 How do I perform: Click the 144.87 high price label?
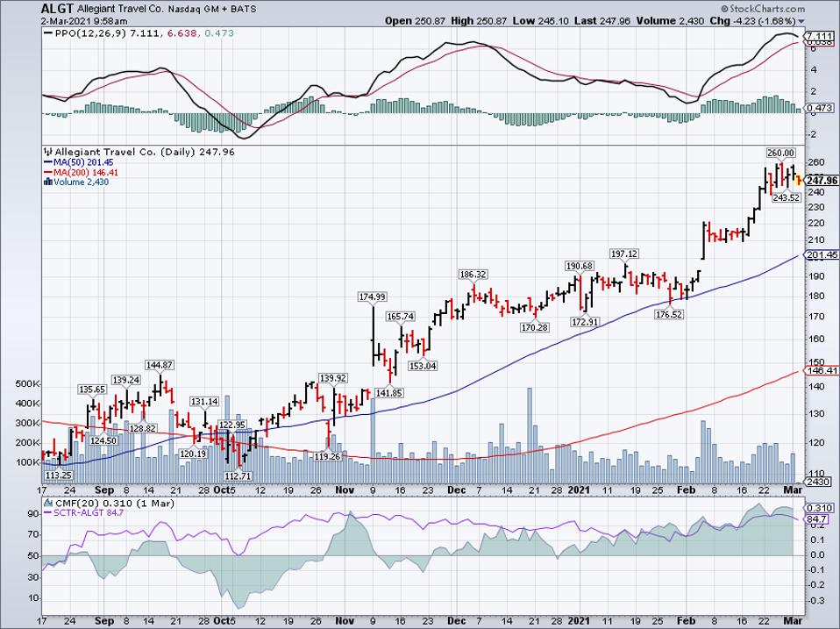[x=160, y=366]
